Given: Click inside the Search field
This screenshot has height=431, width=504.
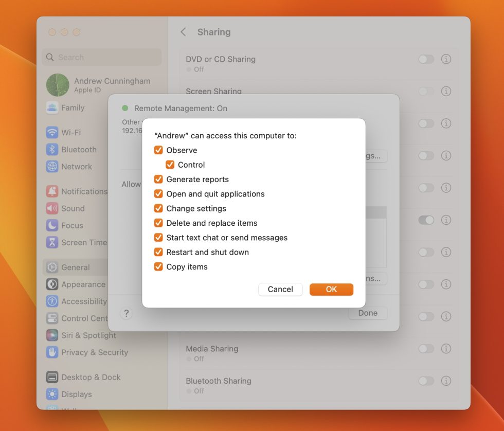Looking at the screenshot, I should click(101, 57).
